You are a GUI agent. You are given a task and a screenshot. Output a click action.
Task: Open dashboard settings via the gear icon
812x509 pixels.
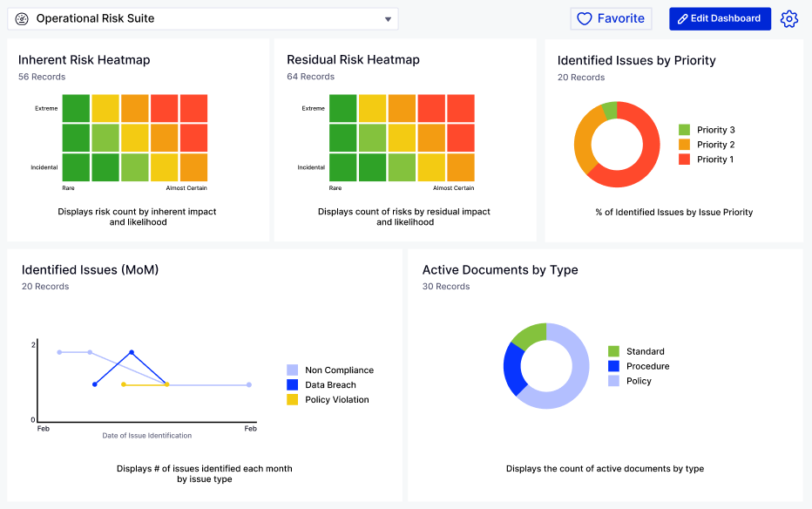[x=789, y=18]
